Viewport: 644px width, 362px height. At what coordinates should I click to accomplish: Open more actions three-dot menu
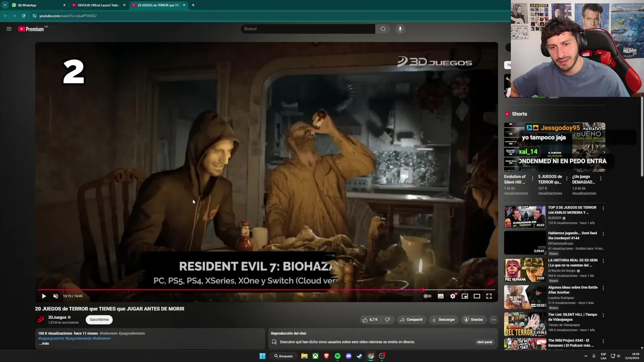494,319
